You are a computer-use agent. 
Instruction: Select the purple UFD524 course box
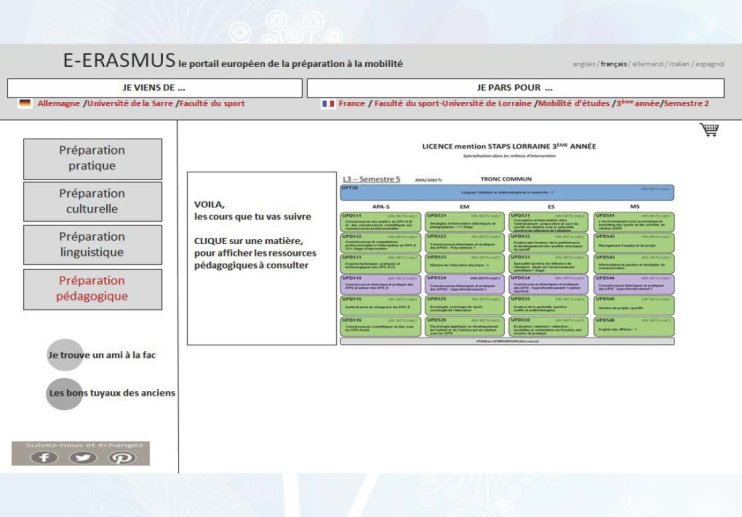464,284
